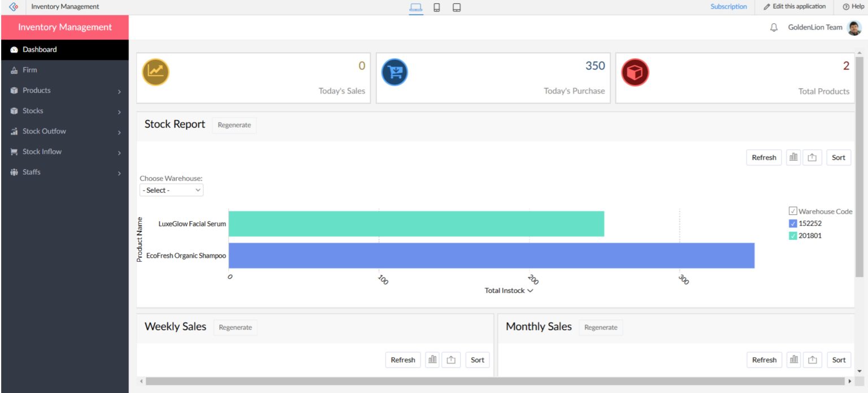868x393 pixels.
Task: Open the Dashboard menu item
Action: click(40, 49)
